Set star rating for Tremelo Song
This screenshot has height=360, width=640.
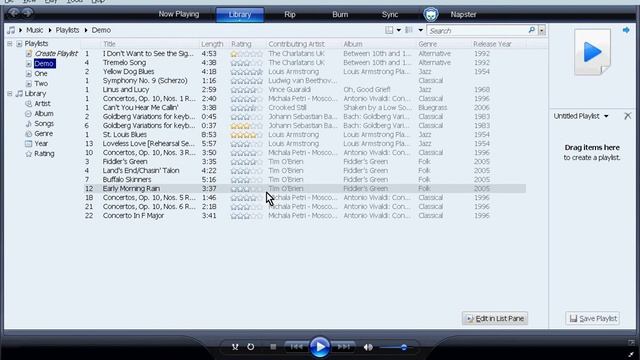coord(247,63)
